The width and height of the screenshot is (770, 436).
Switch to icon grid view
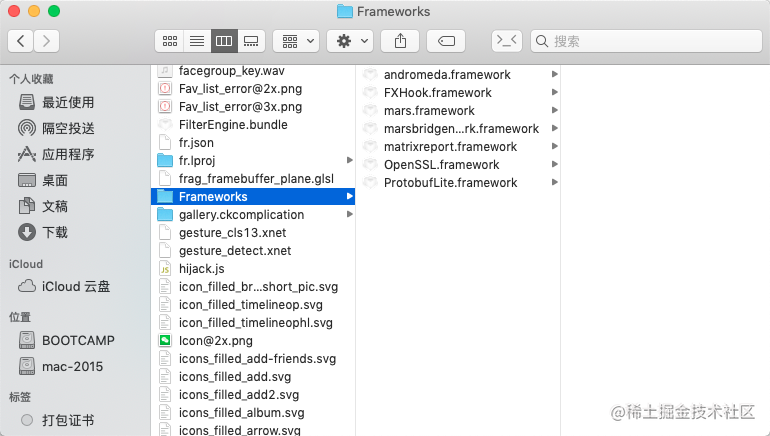pyautogui.click(x=169, y=41)
